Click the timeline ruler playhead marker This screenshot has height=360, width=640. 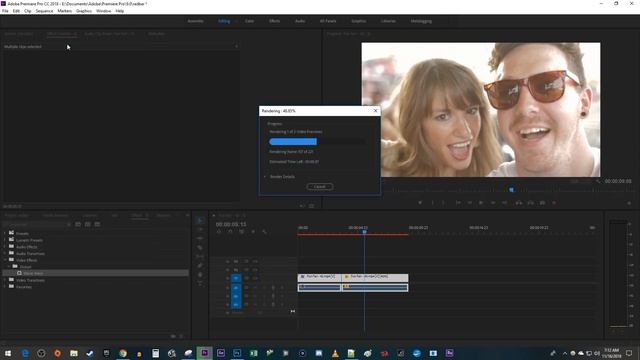pyautogui.click(x=364, y=232)
